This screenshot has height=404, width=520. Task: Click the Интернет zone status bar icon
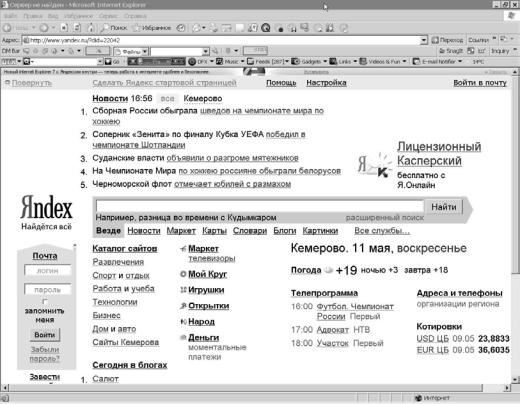tap(418, 398)
